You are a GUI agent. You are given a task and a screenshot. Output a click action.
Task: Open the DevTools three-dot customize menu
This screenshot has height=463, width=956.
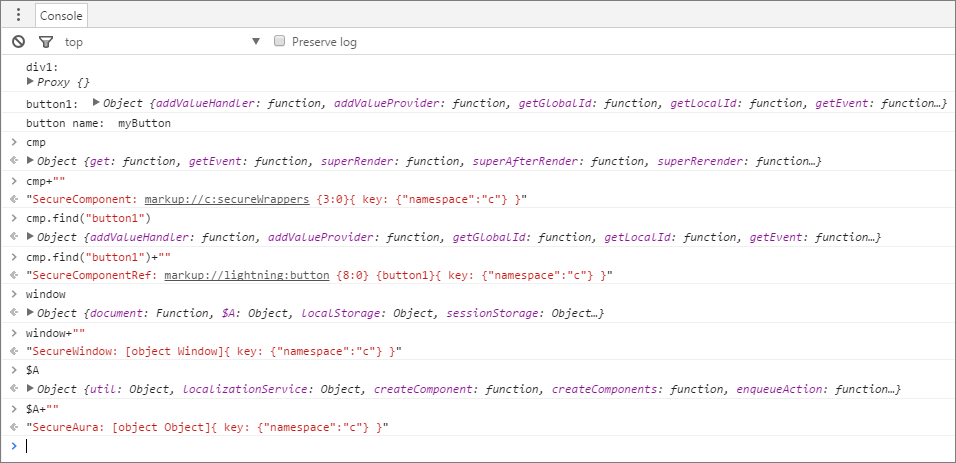[x=18, y=15]
